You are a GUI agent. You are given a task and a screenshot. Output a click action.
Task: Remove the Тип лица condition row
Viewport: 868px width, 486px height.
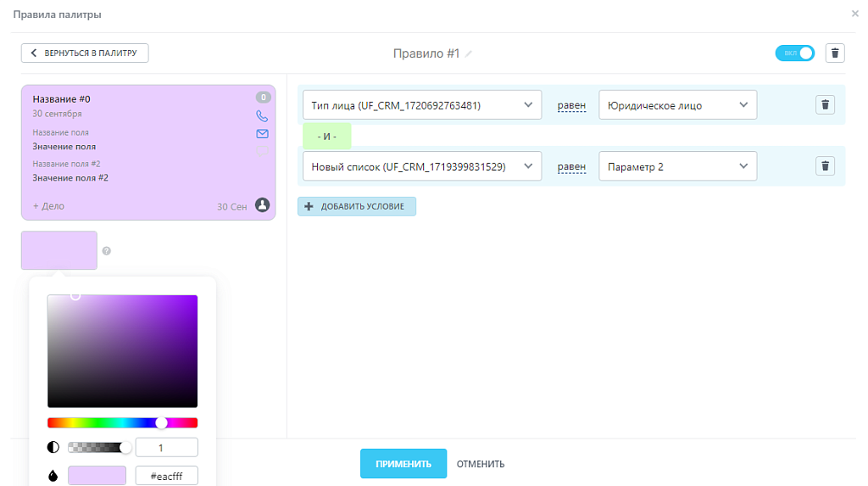(x=825, y=105)
